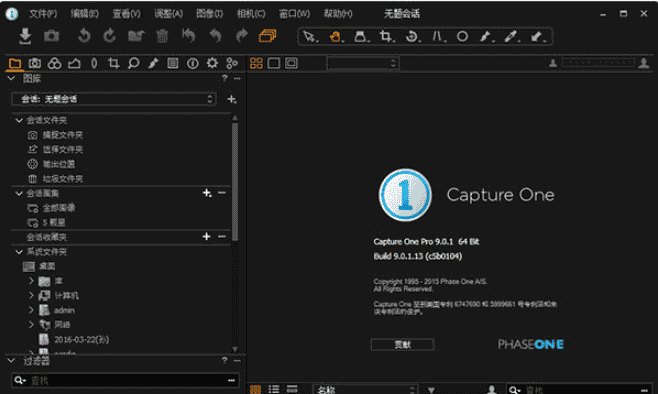Open the Details magnifier tool tab
Screen dimensions: 658x394
click(133, 63)
